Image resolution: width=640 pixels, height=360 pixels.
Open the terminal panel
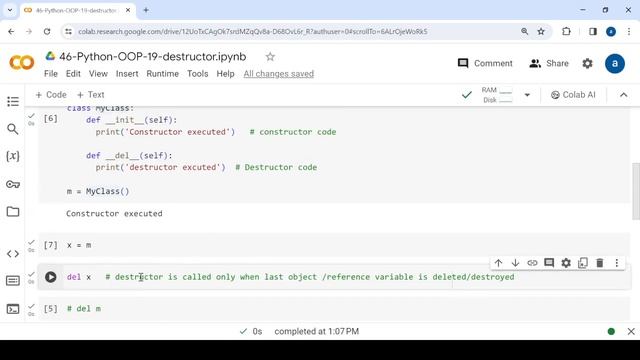tap(13, 309)
